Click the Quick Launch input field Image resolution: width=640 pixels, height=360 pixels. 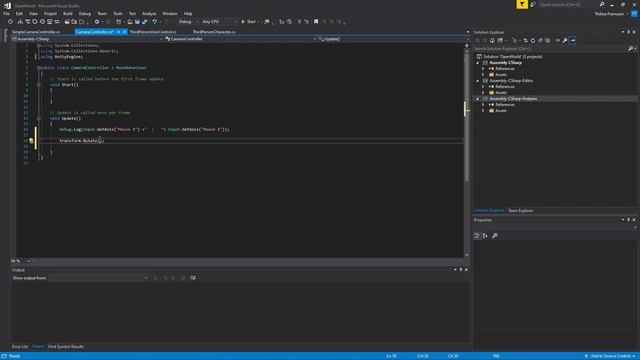567,4
